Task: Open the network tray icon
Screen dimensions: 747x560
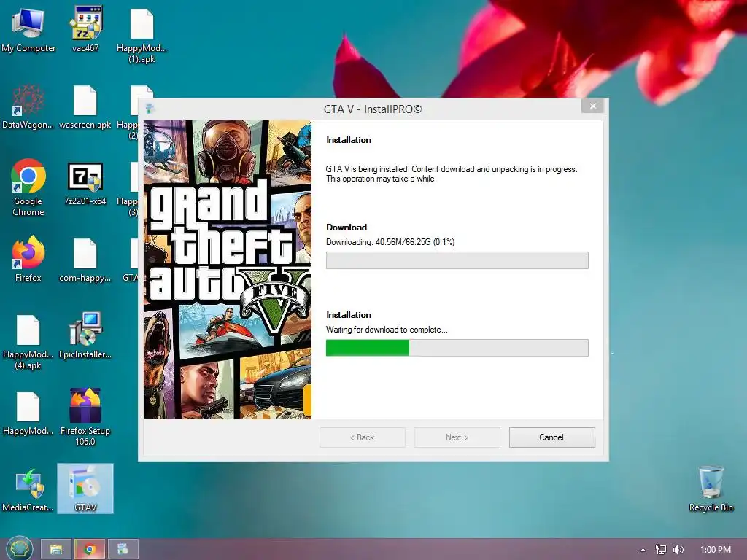Action: (x=661, y=550)
